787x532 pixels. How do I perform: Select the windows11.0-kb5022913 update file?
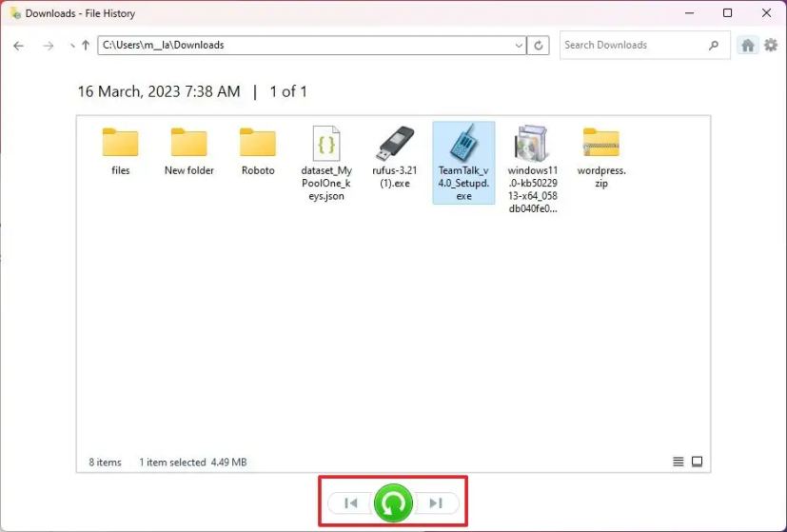(x=533, y=169)
